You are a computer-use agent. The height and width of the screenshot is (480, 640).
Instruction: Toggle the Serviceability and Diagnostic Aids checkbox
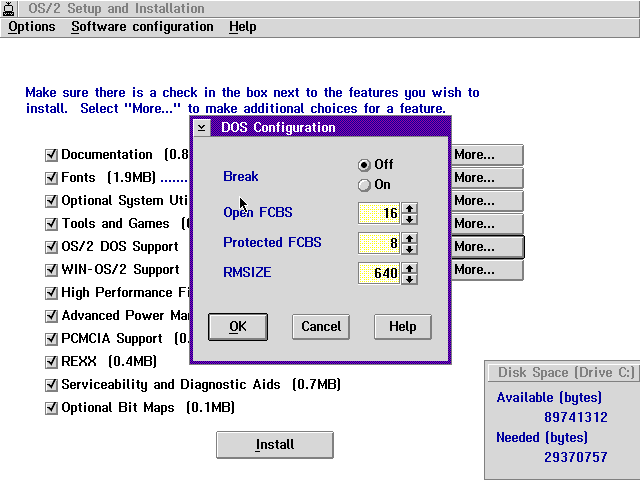(x=51, y=384)
